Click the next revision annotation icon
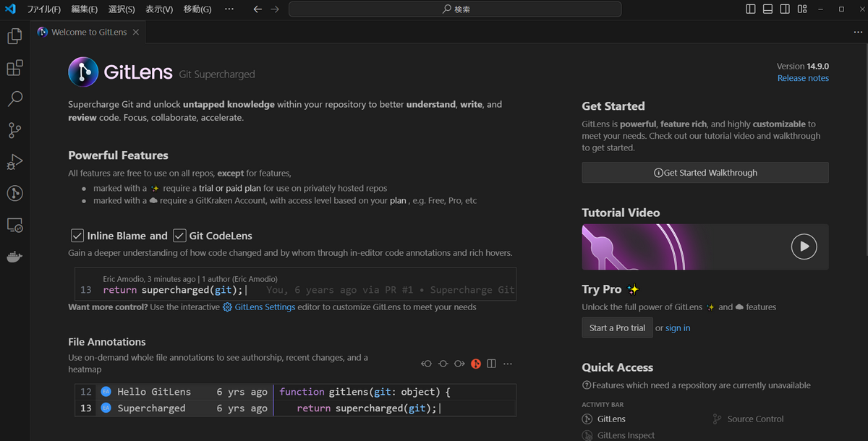This screenshot has height=441, width=868. click(x=459, y=364)
